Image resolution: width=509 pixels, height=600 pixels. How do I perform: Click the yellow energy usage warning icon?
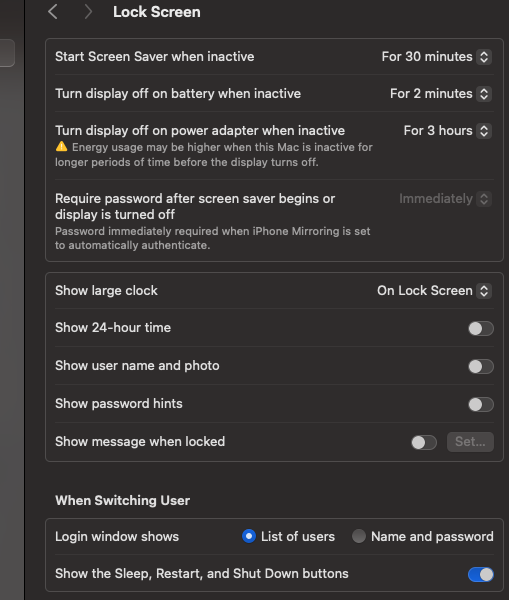pos(61,147)
